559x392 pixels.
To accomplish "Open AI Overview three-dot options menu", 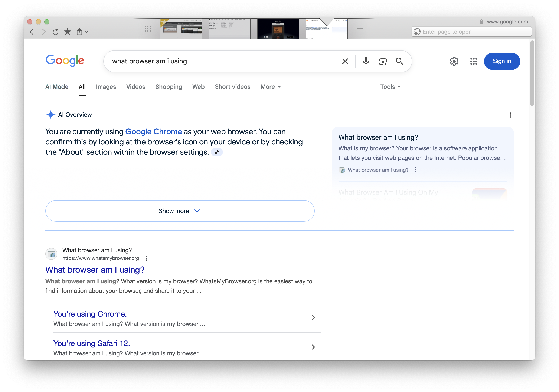I will (510, 115).
